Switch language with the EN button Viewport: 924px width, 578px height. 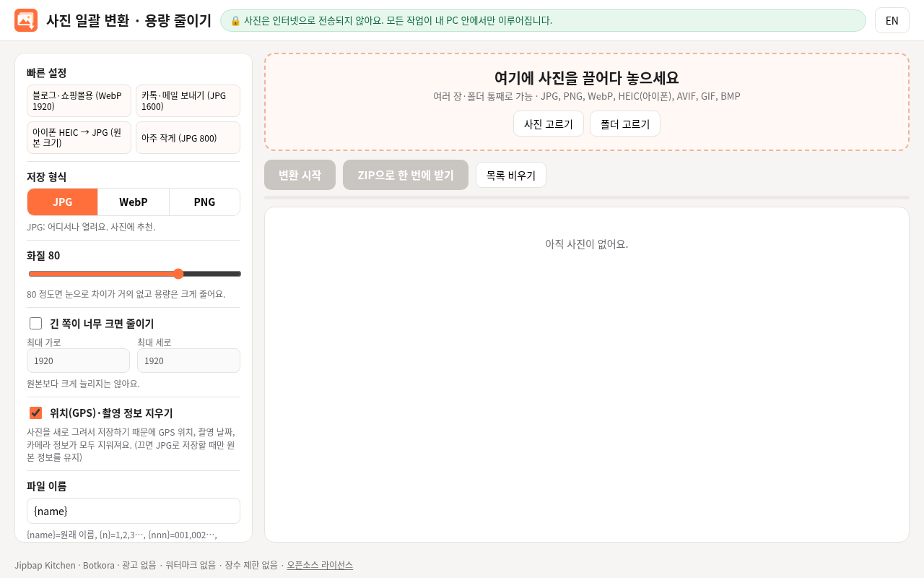coord(892,20)
